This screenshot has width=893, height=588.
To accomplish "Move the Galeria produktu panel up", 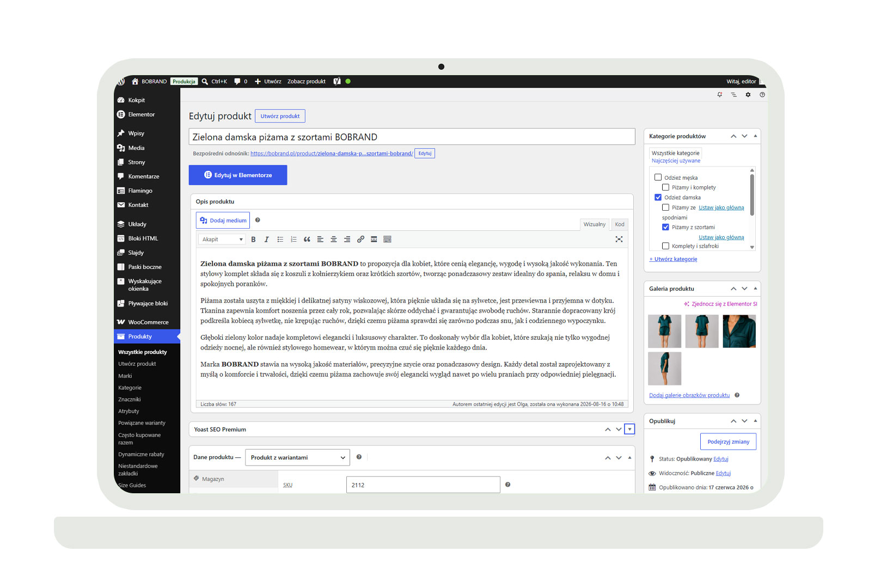I will [733, 289].
